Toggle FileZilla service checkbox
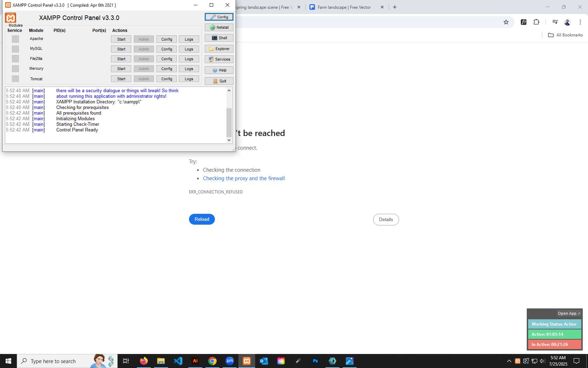The height and width of the screenshot is (368, 588). tap(15, 59)
